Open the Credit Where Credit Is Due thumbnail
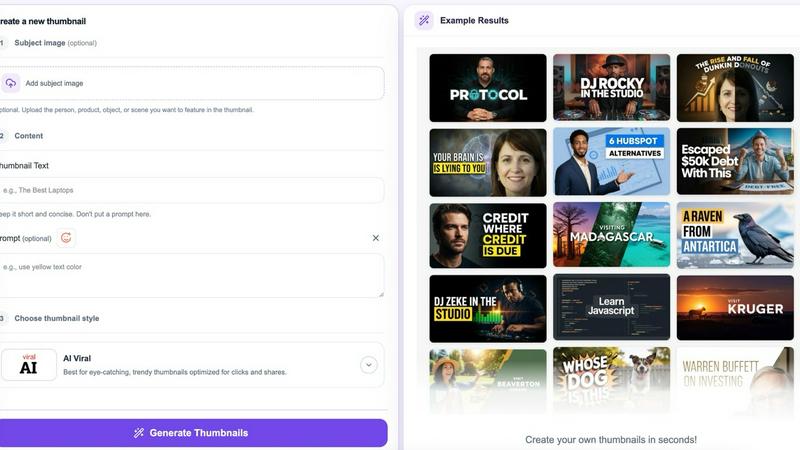This screenshot has width=800, height=450. point(488,235)
